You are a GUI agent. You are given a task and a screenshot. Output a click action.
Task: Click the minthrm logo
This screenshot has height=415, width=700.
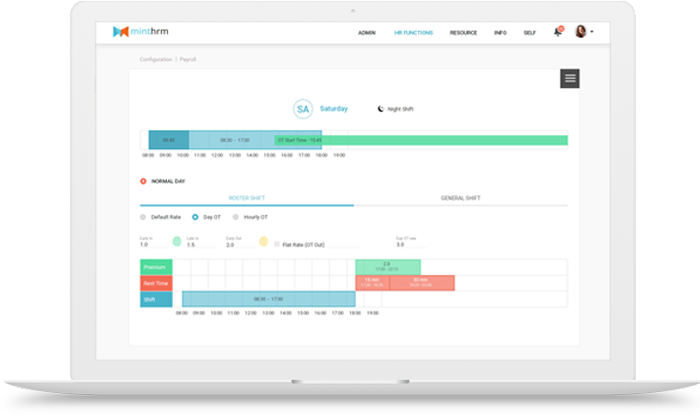click(141, 31)
